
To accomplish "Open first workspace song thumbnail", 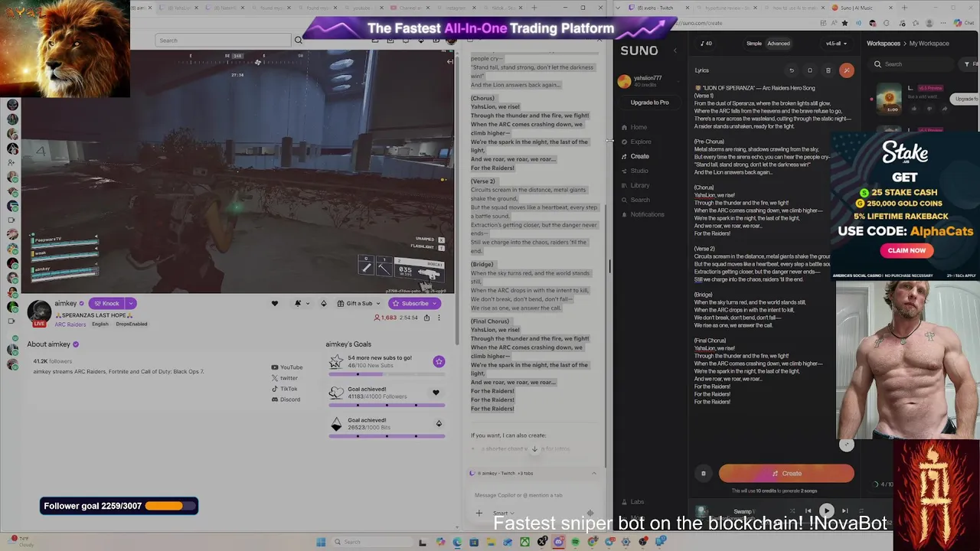I will [x=888, y=99].
